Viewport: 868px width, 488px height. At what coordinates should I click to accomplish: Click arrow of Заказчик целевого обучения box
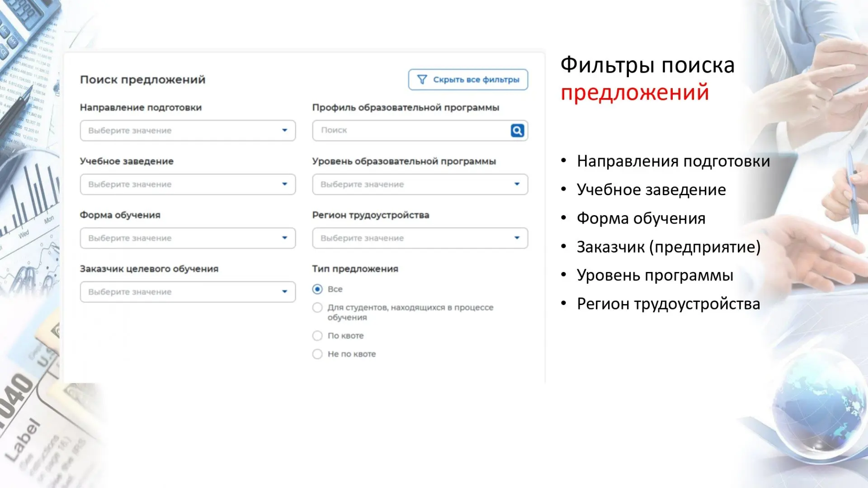284,292
